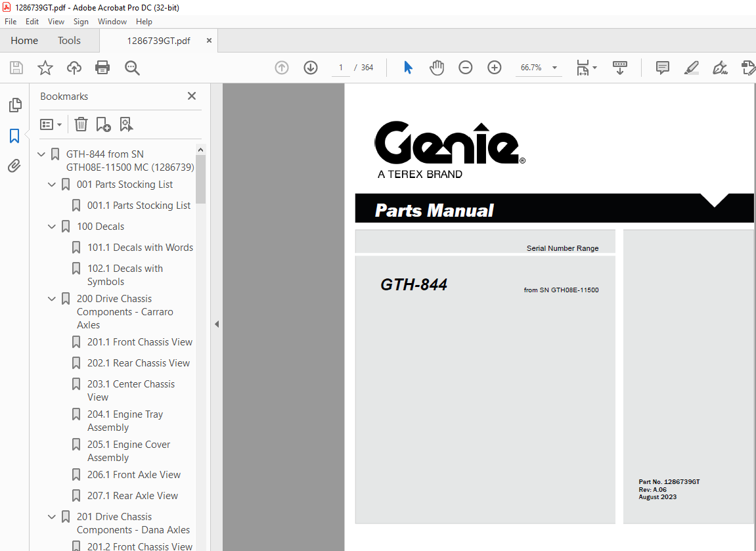Close the Bookmarks panel

click(x=191, y=96)
